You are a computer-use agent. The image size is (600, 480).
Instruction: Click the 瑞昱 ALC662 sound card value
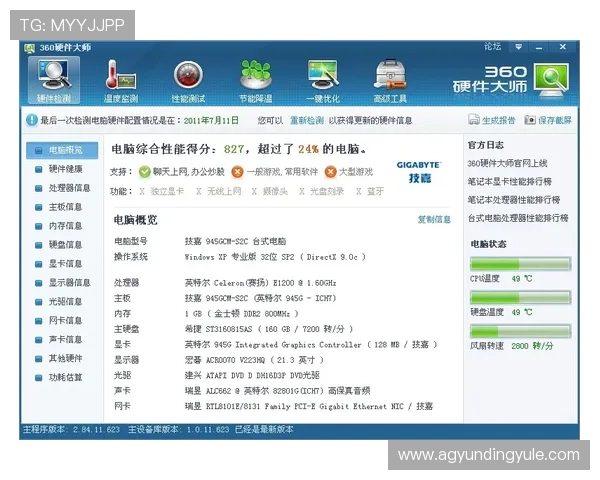click(277, 391)
